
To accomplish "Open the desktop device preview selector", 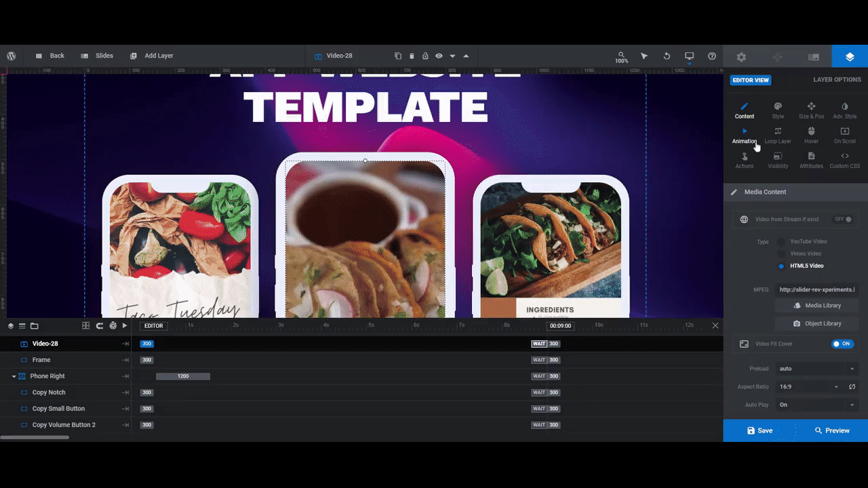I will click(x=689, y=56).
